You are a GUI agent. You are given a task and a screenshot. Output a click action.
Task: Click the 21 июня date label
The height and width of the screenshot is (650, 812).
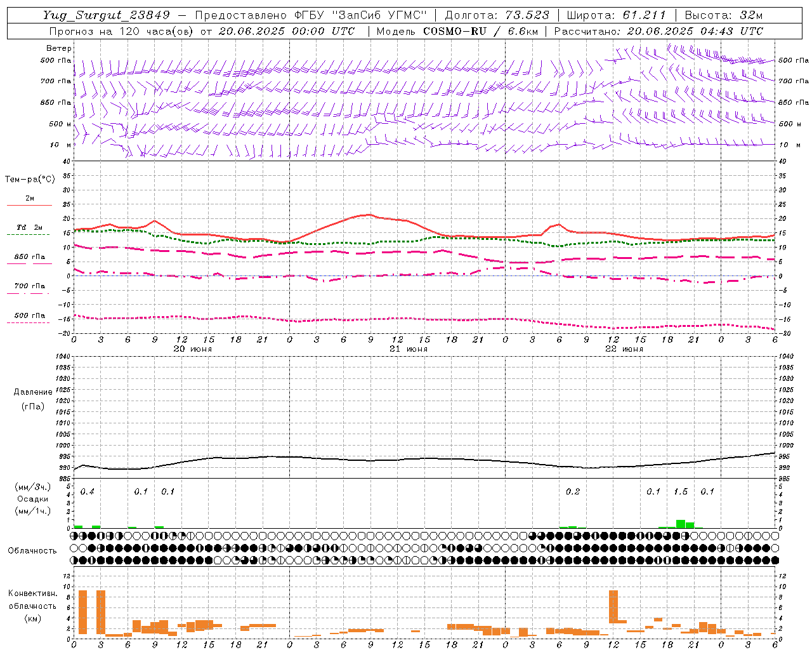409,349
